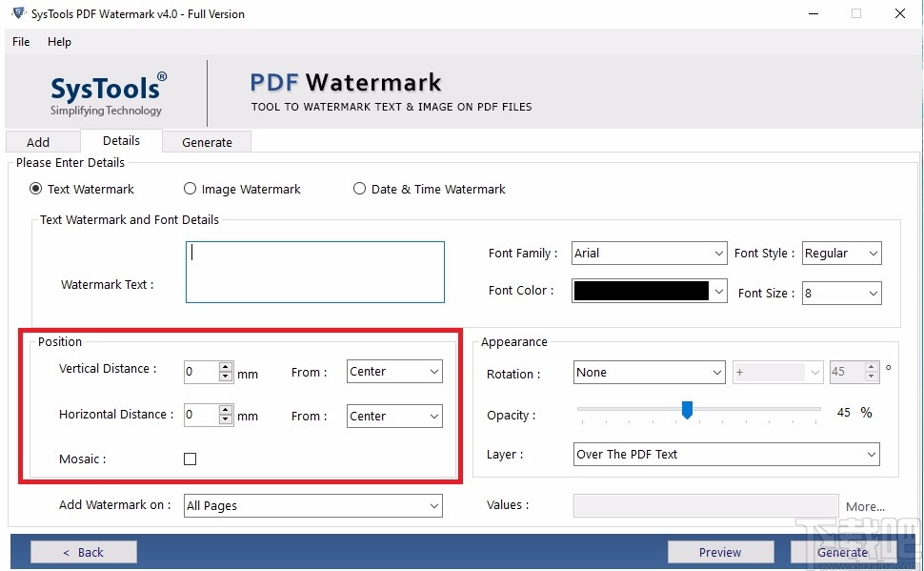Switch to the Generate tab

point(207,141)
